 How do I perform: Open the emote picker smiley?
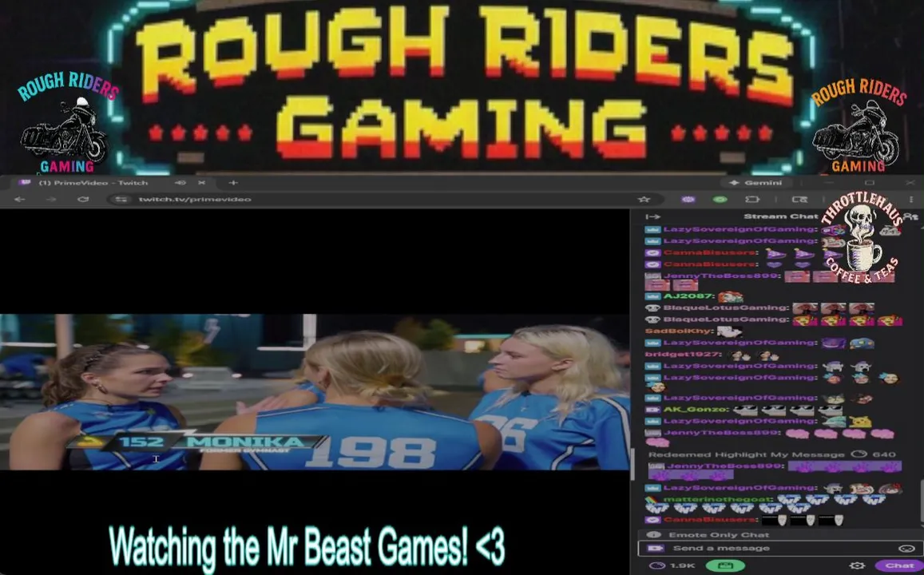(906, 549)
